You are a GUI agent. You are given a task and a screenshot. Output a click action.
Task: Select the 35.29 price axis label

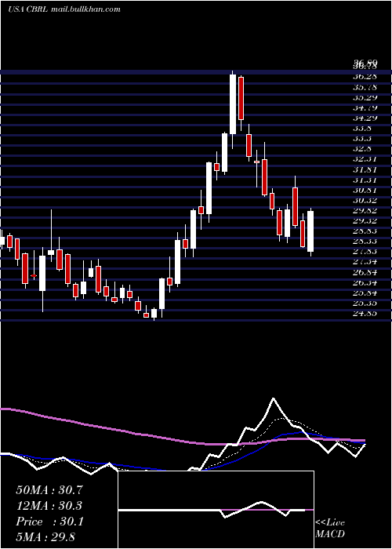(x=365, y=97)
